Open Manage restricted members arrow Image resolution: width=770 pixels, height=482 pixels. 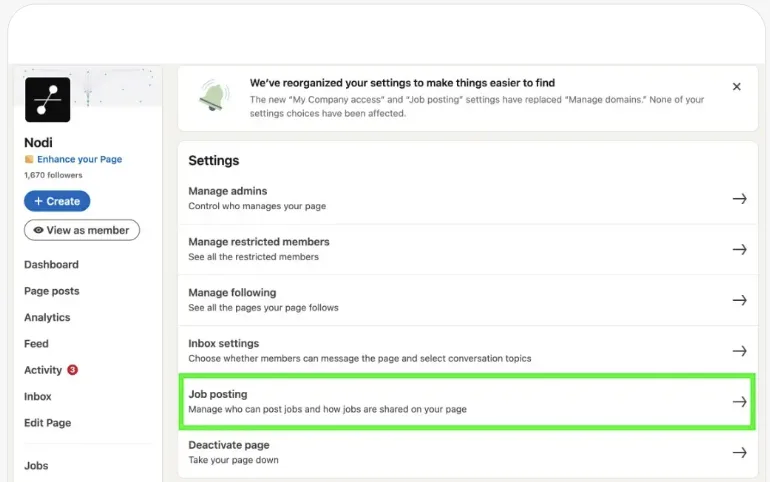pos(740,249)
